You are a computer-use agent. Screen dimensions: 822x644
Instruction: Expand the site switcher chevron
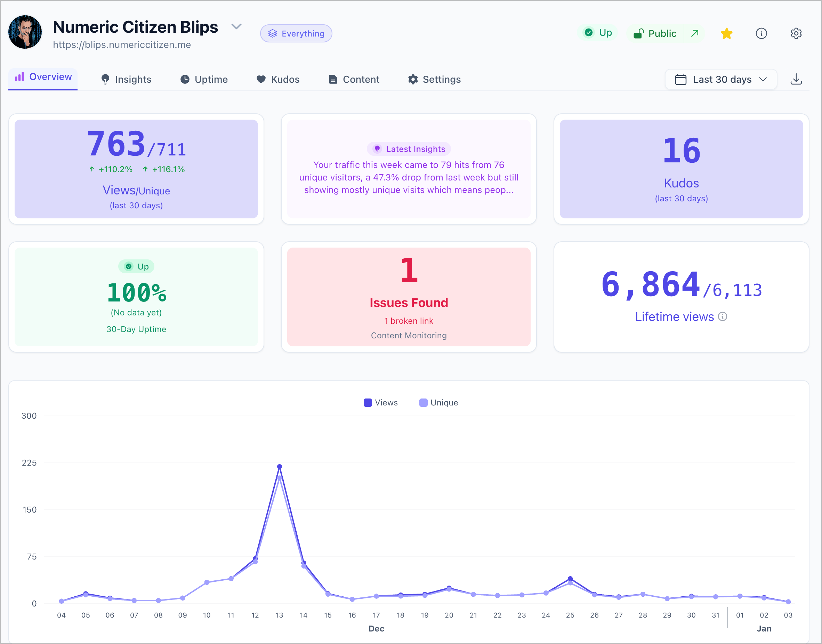click(x=236, y=26)
